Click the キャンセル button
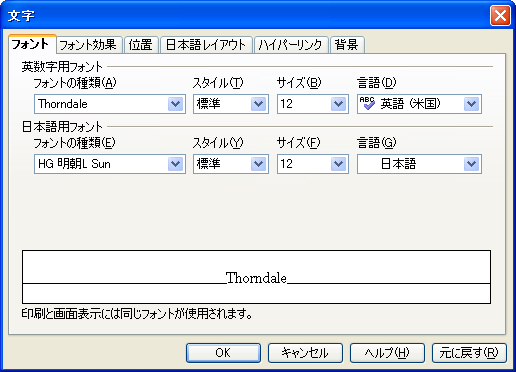The width and height of the screenshot is (516, 372). pos(305,353)
